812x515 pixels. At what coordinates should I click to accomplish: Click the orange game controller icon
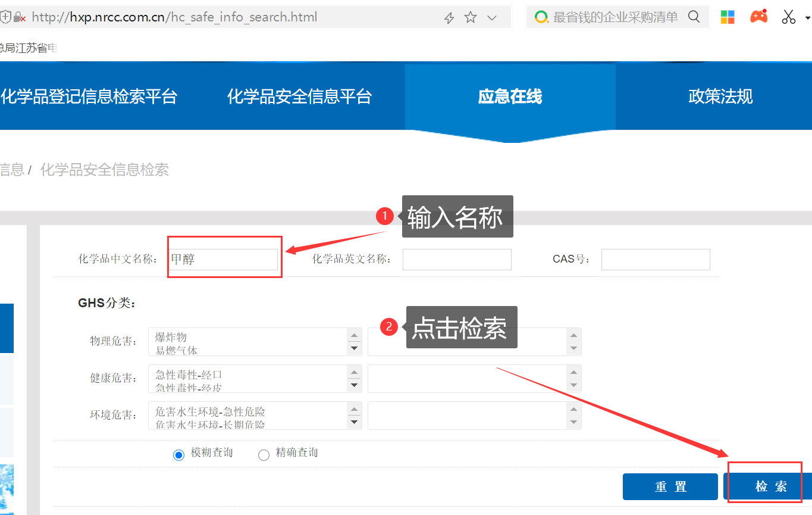pyautogui.click(x=758, y=16)
